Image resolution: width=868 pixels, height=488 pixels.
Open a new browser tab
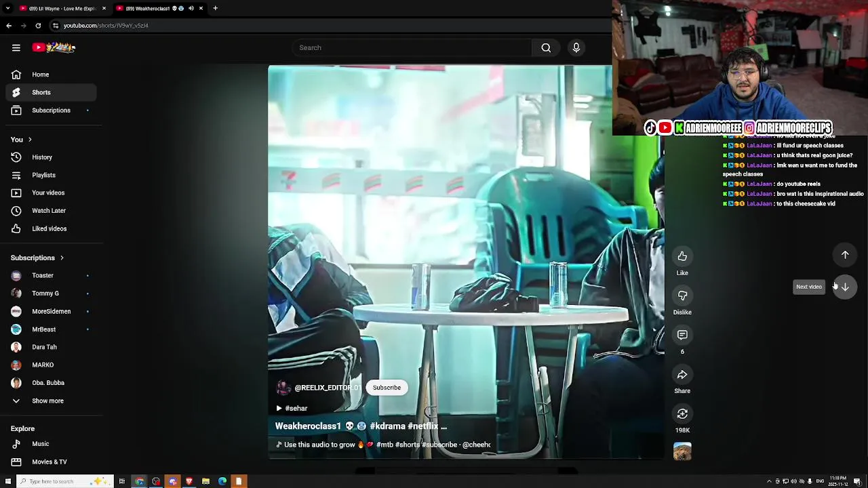[215, 8]
